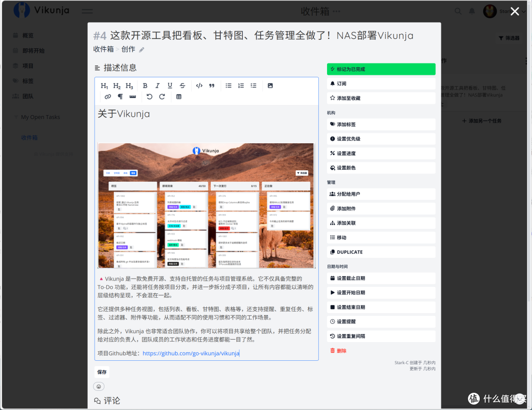Insert an image via toolbar icon
532x410 pixels.
tap(270, 86)
